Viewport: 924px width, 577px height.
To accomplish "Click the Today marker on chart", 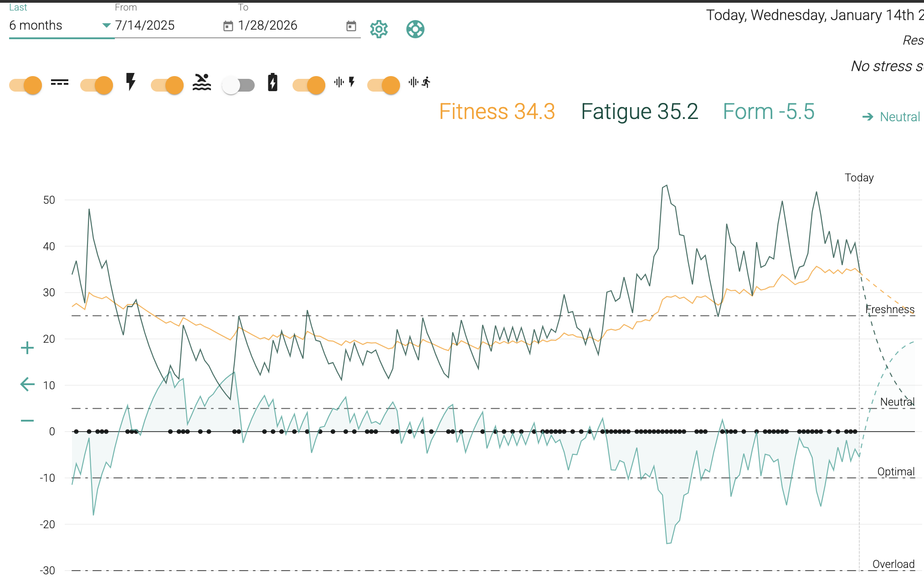I will [859, 178].
